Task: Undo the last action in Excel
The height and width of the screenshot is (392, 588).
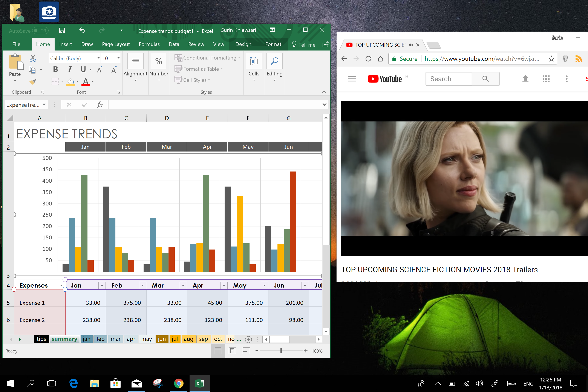Action: coord(82,31)
